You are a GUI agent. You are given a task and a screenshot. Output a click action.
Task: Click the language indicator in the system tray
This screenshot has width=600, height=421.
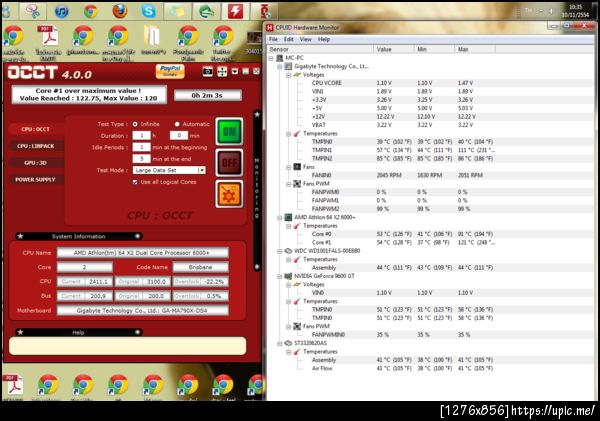click(x=528, y=10)
